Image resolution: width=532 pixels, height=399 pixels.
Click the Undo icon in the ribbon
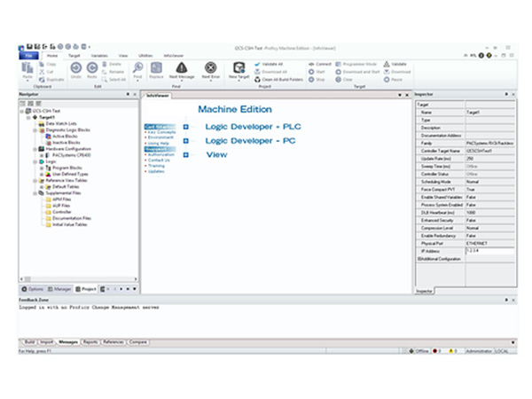(75, 68)
